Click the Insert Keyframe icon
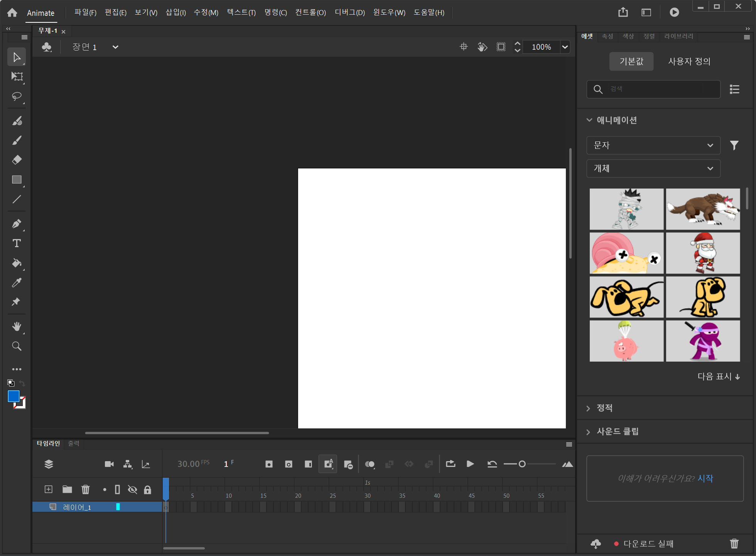This screenshot has height=556, width=756. tap(269, 464)
